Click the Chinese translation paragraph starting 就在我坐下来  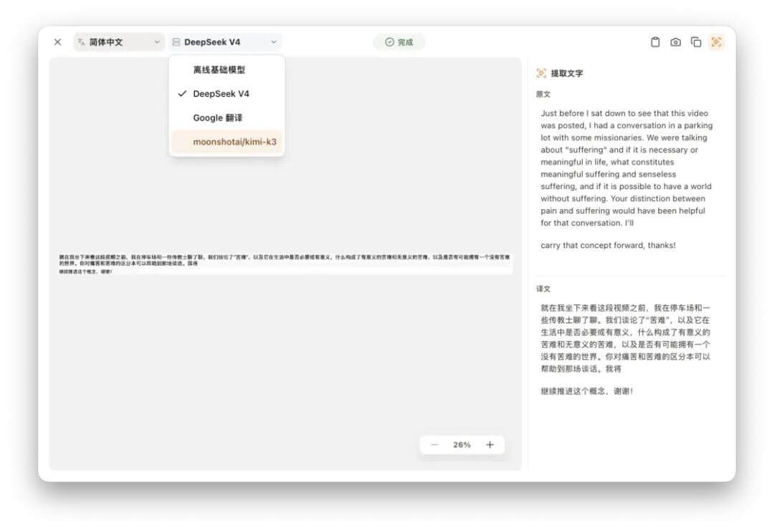tap(626, 338)
